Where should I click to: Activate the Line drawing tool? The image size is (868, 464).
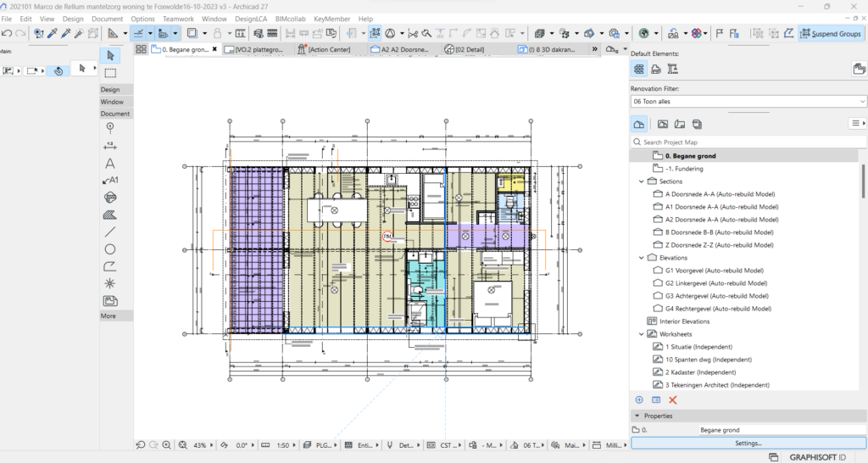[x=110, y=232]
